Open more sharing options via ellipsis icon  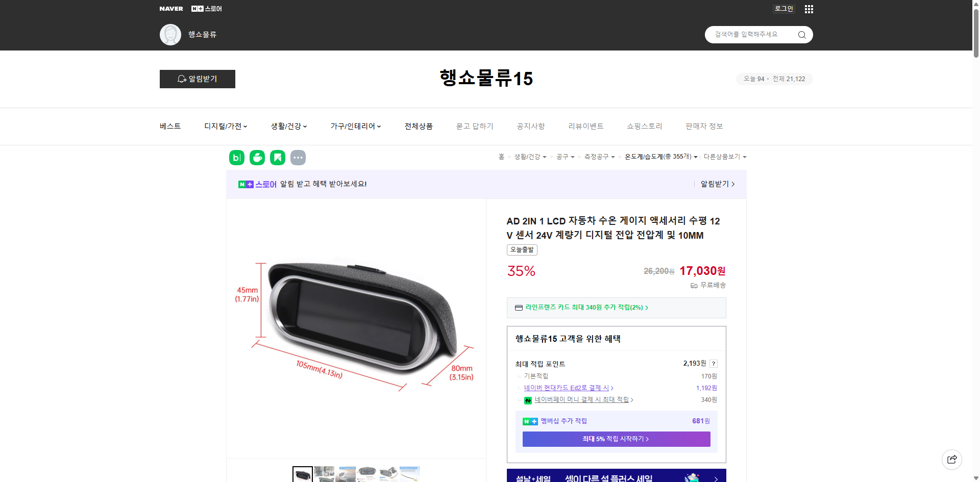point(298,157)
